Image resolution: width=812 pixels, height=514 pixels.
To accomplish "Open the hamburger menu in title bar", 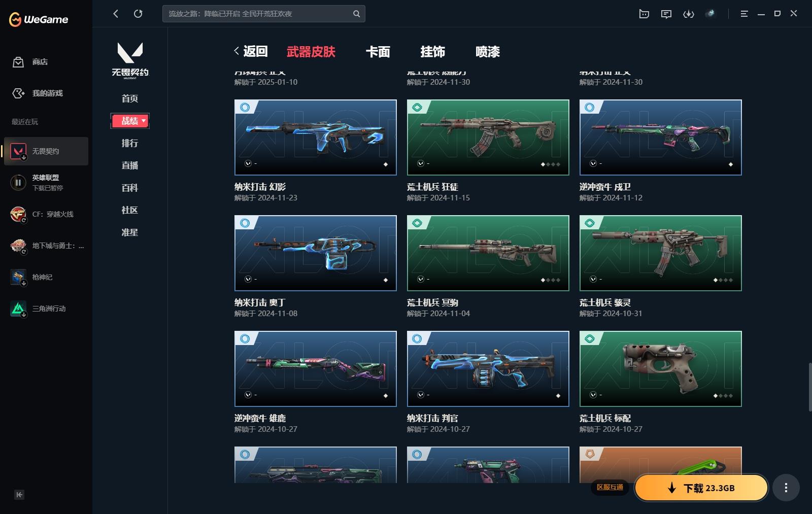I will [x=744, y=14].
